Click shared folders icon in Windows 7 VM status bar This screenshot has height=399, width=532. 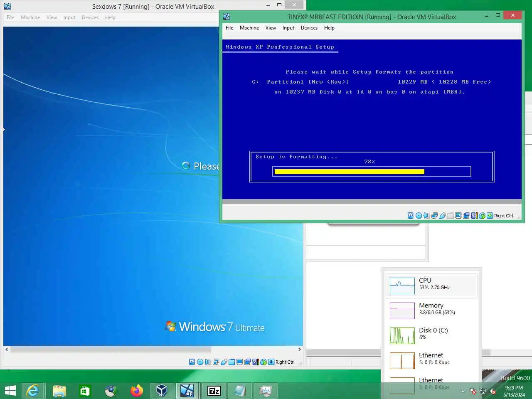pyautogui.click(x=232, y=362)
